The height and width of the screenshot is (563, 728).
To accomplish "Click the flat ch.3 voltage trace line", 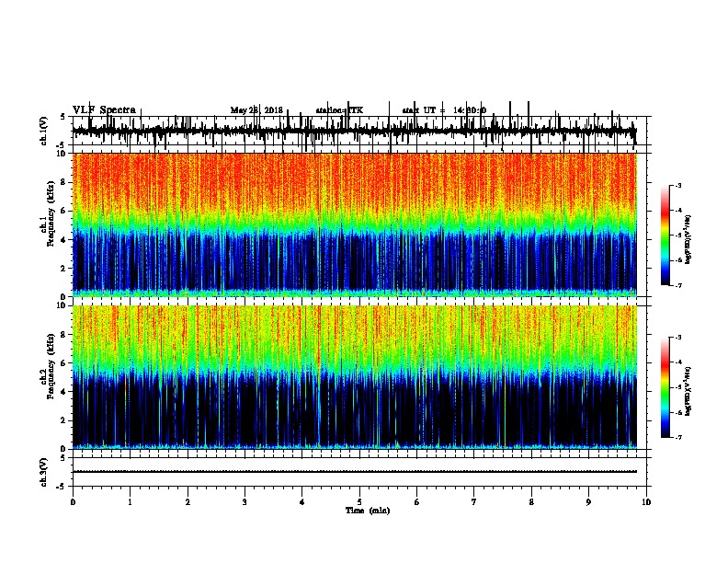I will point(355,472).
